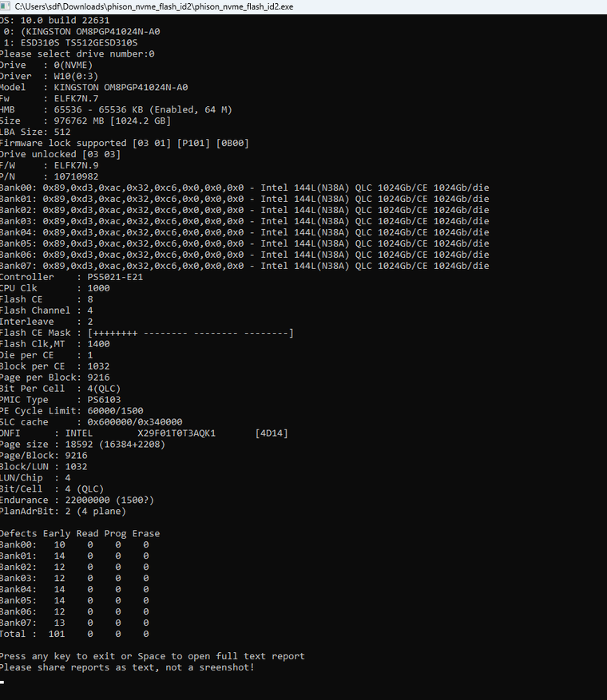The height and width of the screenshot is (700, 607).
Task: Click the 'Driver : W10(0:3)' line
Action: (50, 77)
